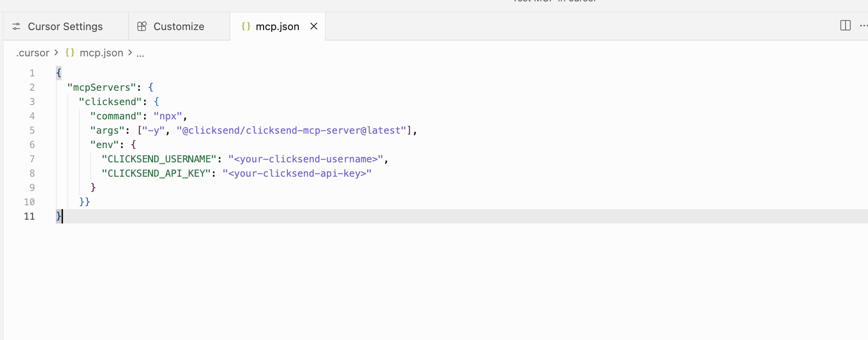
Task: Close the mcp.json tab
Action: click(x=314, y=26)
